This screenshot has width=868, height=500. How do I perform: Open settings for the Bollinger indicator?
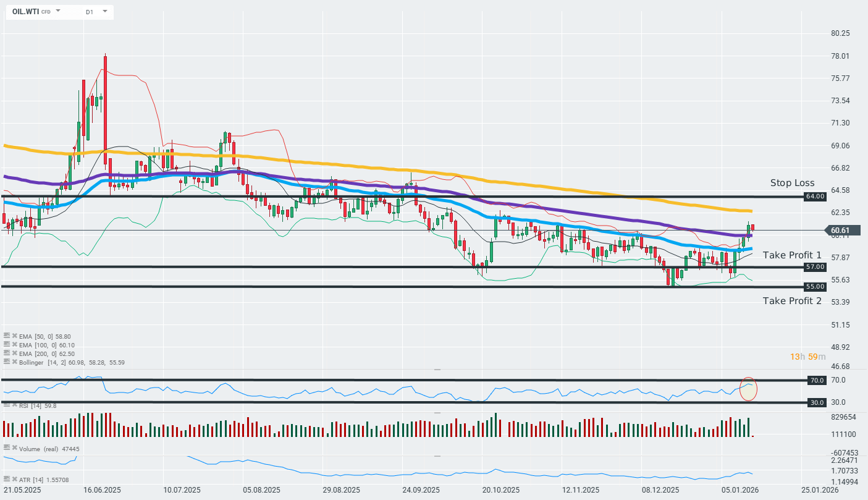[7, 362]
